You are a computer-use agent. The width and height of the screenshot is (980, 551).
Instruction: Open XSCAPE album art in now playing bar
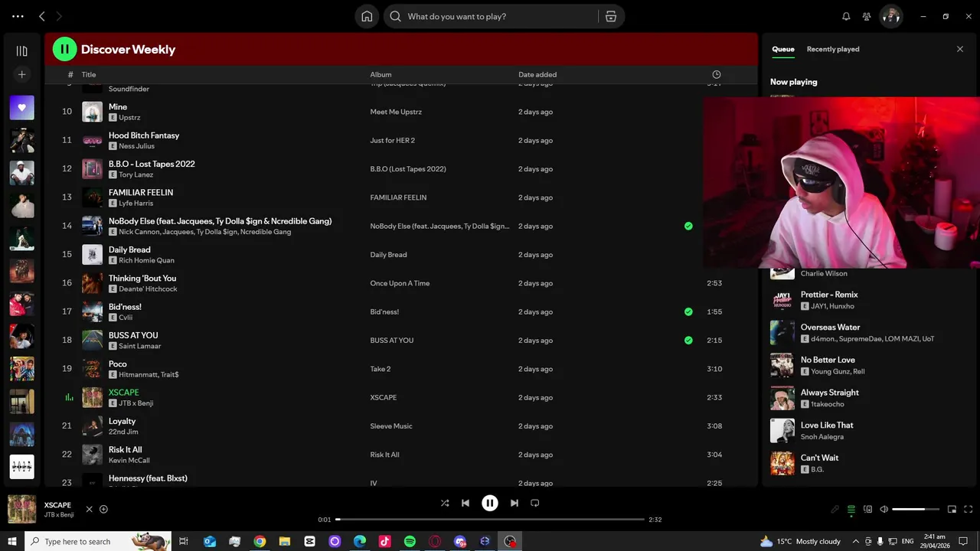click(x=22, y=509)
